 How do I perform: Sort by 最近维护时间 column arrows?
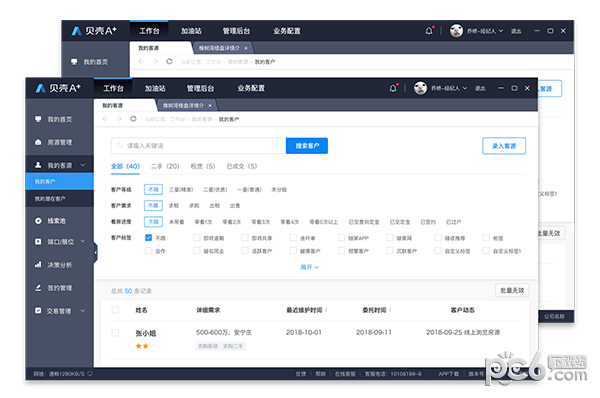[x=326, y=310]
